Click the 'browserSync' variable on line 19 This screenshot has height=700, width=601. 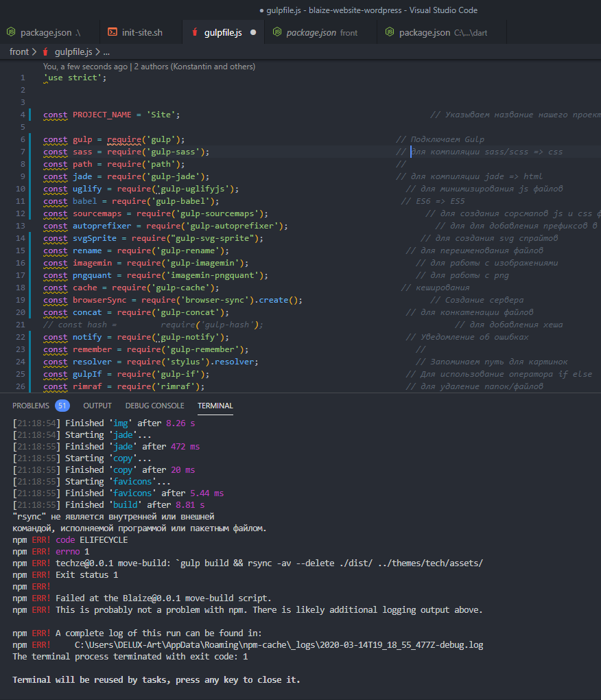99,300
